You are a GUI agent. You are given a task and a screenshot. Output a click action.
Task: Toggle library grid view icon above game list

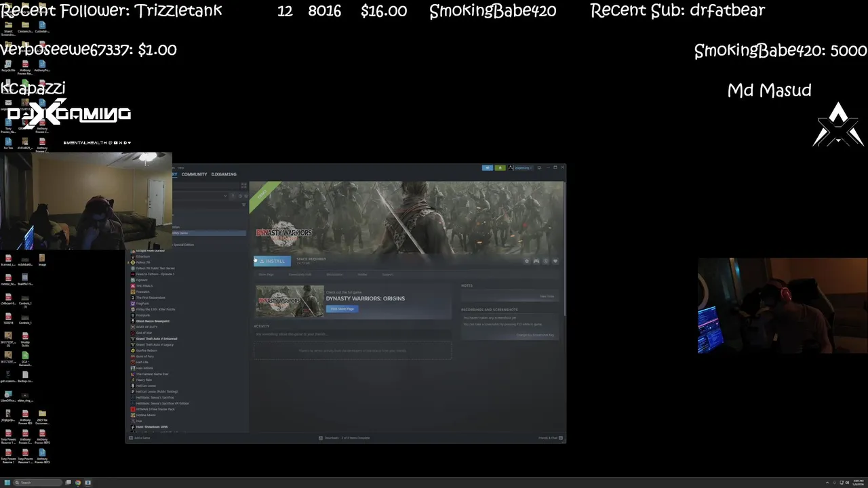click(x=243, y=186)
